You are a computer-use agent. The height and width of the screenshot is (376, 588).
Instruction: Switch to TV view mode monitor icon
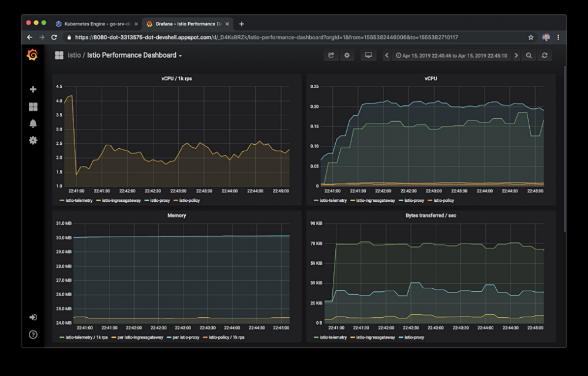pos(369,55)
